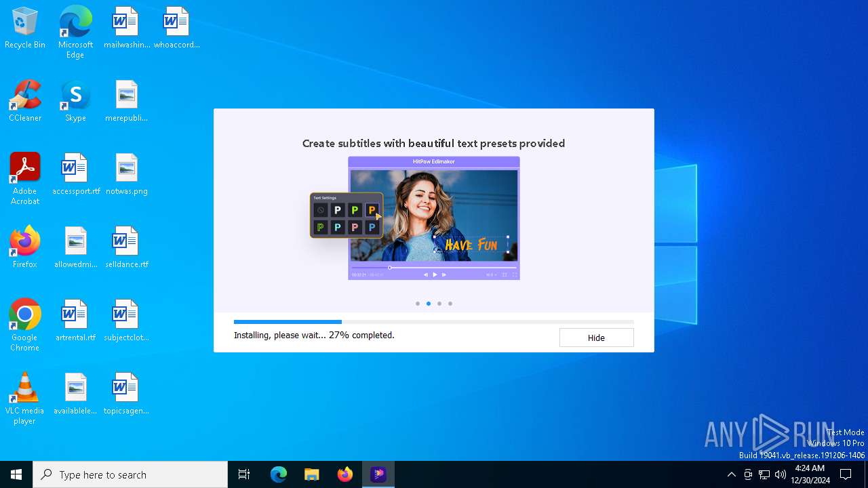Click the network status tray icon
Image resolution: width=868 pixels, height=488 pixels.
[764, 474]
